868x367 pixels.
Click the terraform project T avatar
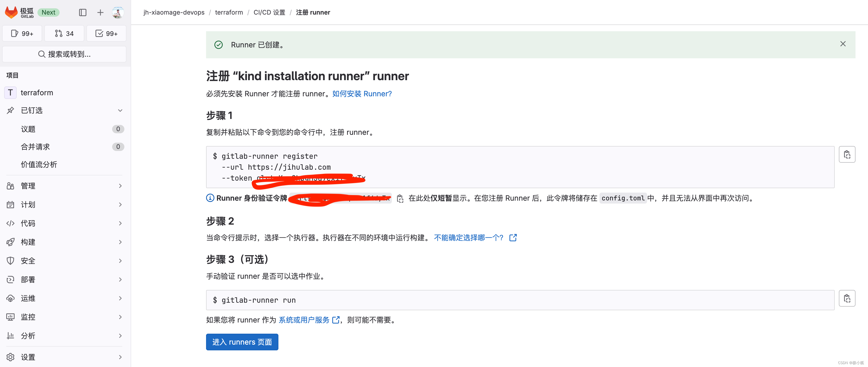pos(10,92)
